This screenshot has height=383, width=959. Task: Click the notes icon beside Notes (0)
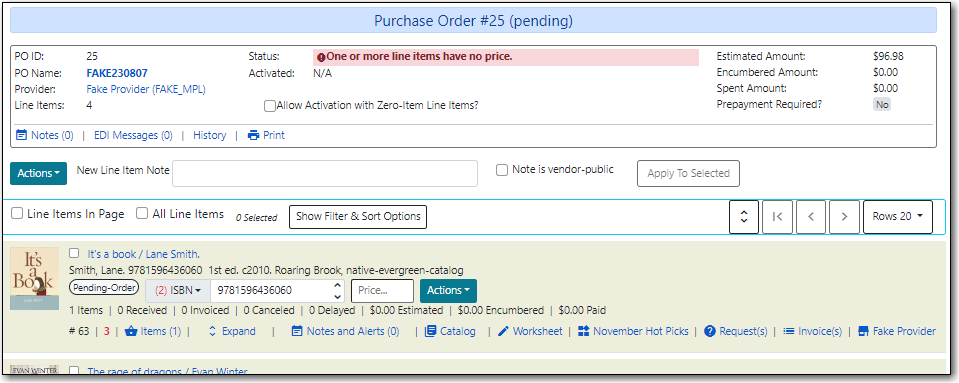(x=21, y=135)
